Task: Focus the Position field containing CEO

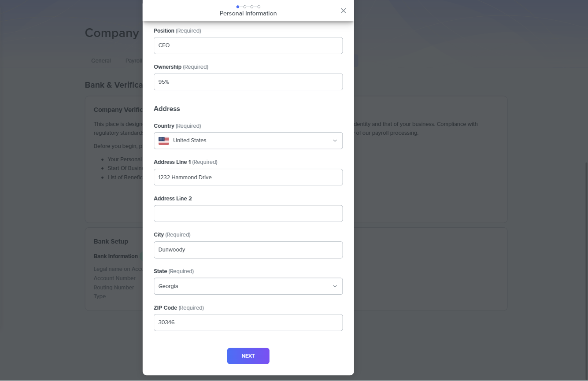Action: pos(248,45)
